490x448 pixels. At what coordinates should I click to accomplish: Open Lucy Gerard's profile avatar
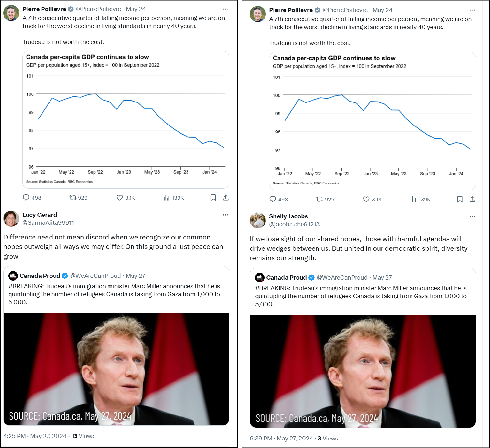pos(11,219)
